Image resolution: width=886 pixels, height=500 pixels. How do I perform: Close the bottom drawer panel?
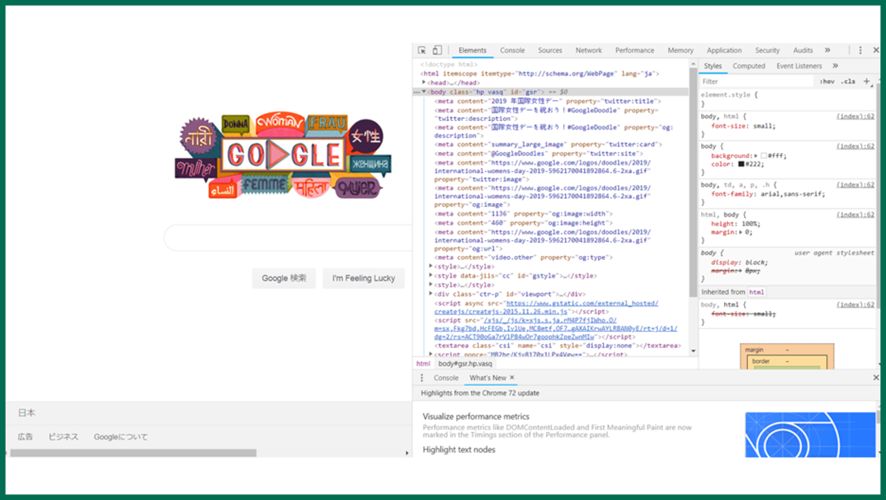pyautogui.click(x=876, y=377)
